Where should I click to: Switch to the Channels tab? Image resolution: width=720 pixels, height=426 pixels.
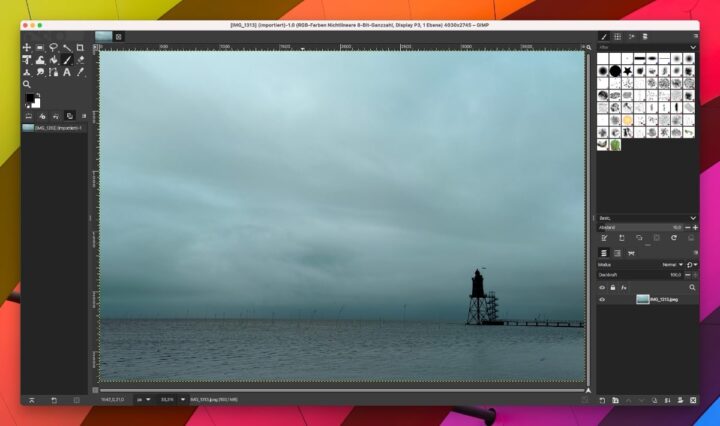[x=618, y=253]
